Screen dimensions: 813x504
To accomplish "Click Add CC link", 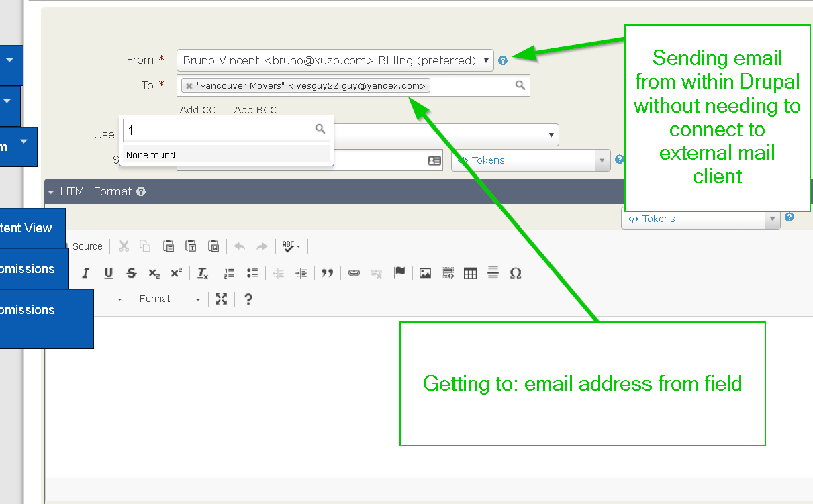I will click(x=197, y=110).
